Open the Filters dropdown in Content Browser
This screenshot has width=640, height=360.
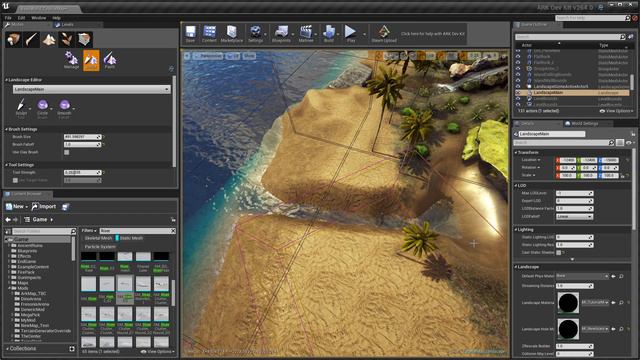click(x=89, y=231)
